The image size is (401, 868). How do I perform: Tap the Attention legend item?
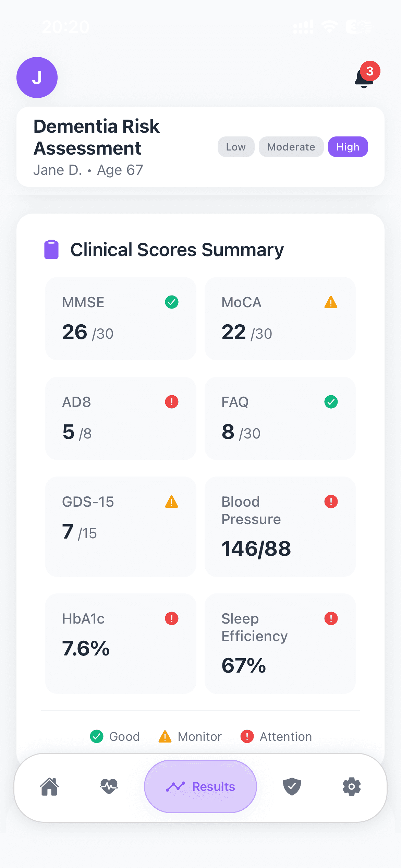click(276, 736)
